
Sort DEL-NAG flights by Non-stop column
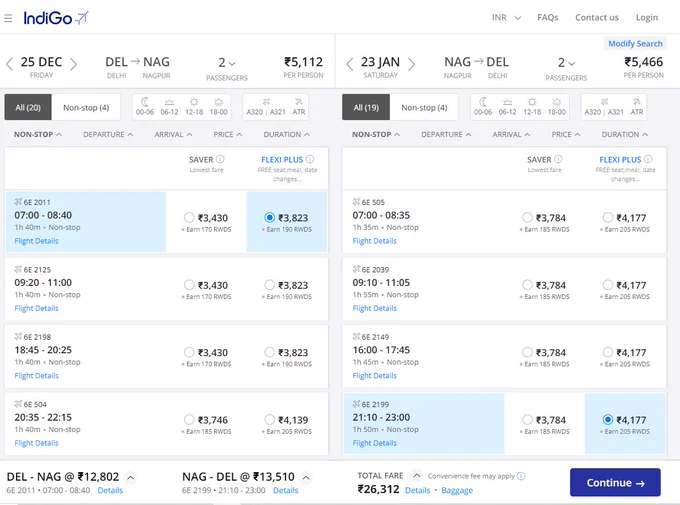click(x=38, y=134)
